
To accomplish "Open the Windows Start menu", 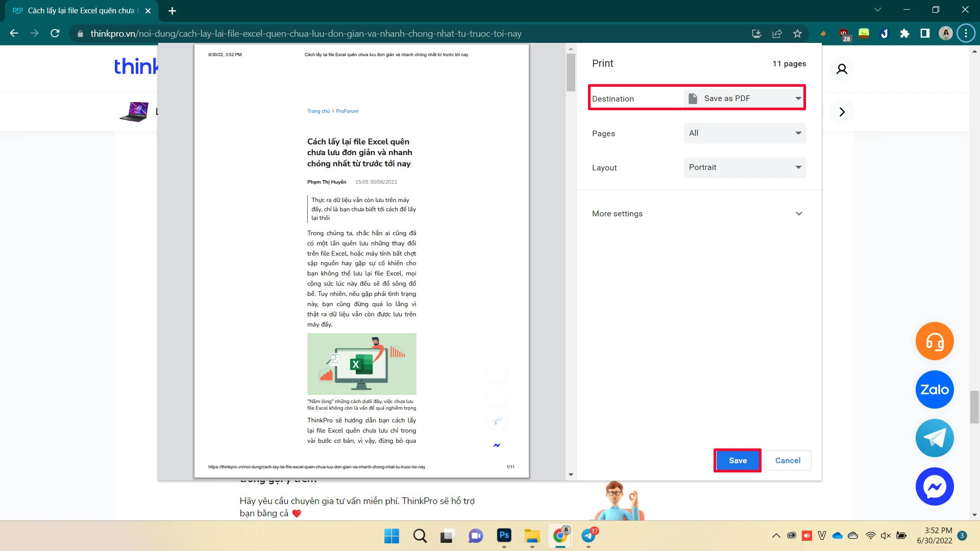I will click(x=391, y=536).
